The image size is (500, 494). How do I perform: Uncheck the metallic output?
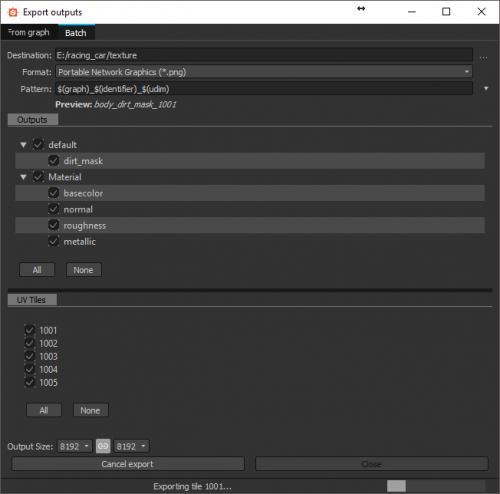click(x=53, y=241)
